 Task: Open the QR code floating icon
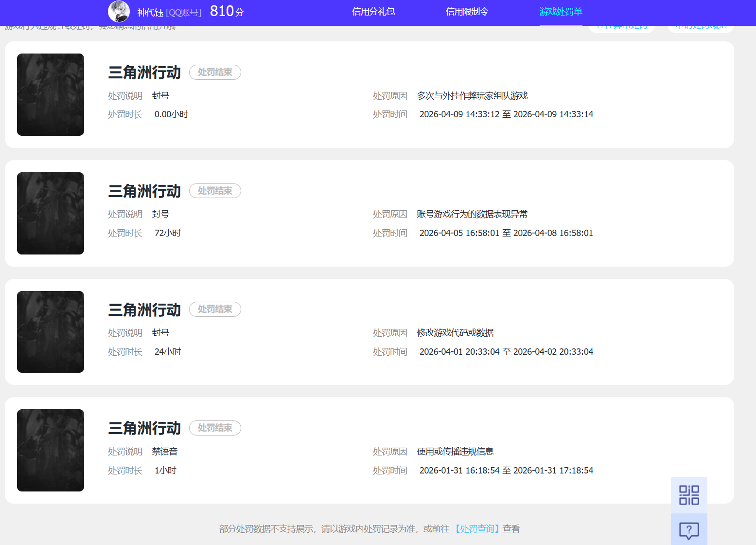(689, 495)
